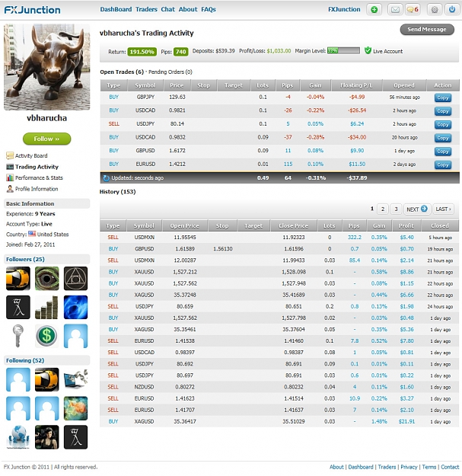Open FAQs in the top navigation
This screenshot has height=476, width=462.
209,9
